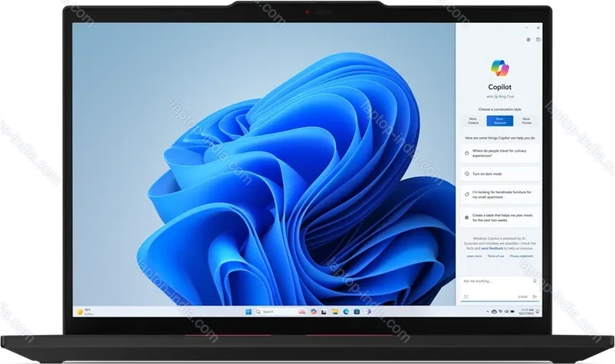Open the weather widget on taskbar

tap(83, 312)
